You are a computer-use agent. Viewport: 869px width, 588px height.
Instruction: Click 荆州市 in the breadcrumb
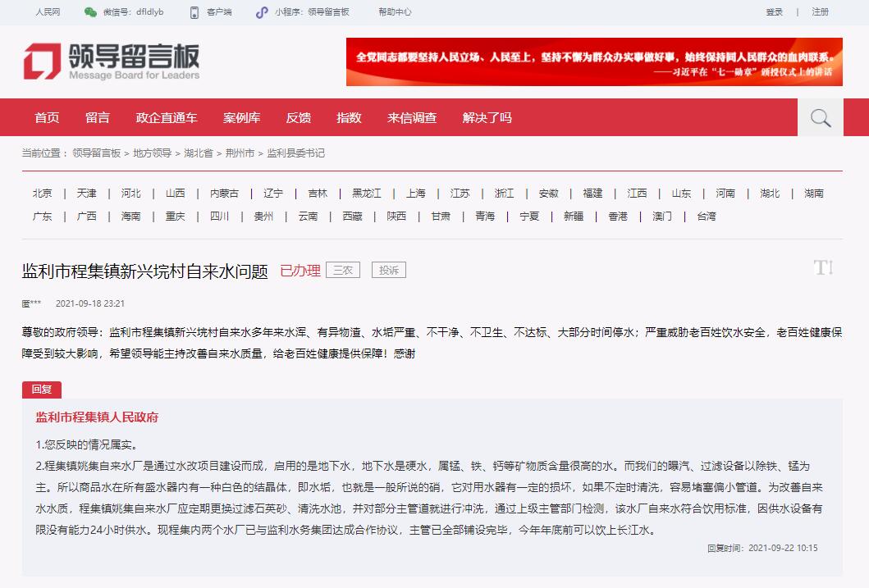(x=240, y=153)
